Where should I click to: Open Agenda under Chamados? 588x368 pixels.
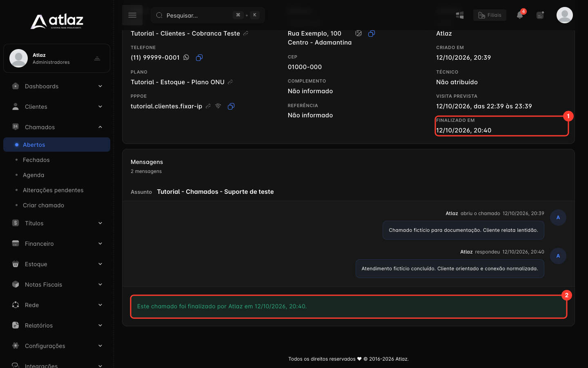point(57,175)
